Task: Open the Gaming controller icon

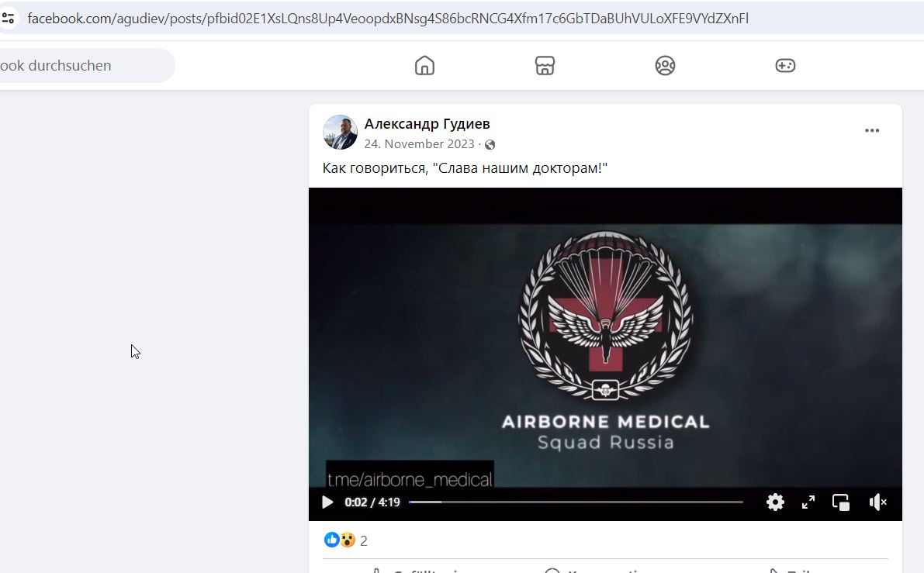Action: click(x=785, y=65)
